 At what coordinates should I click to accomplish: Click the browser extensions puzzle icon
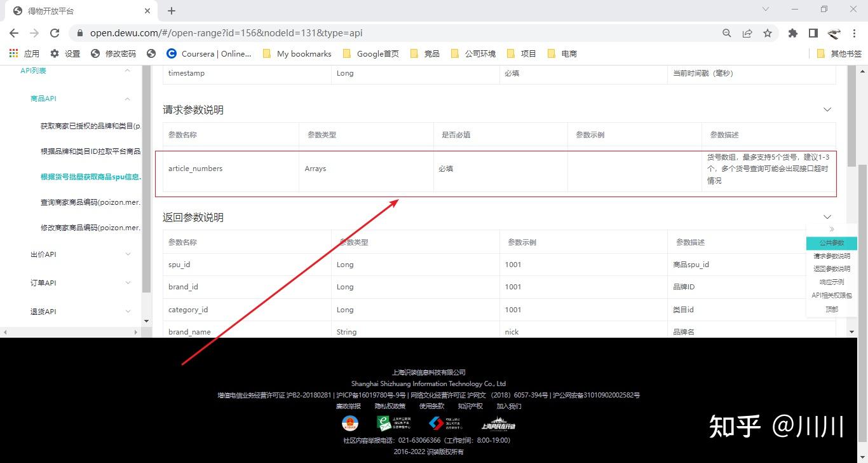click(792, 32)
